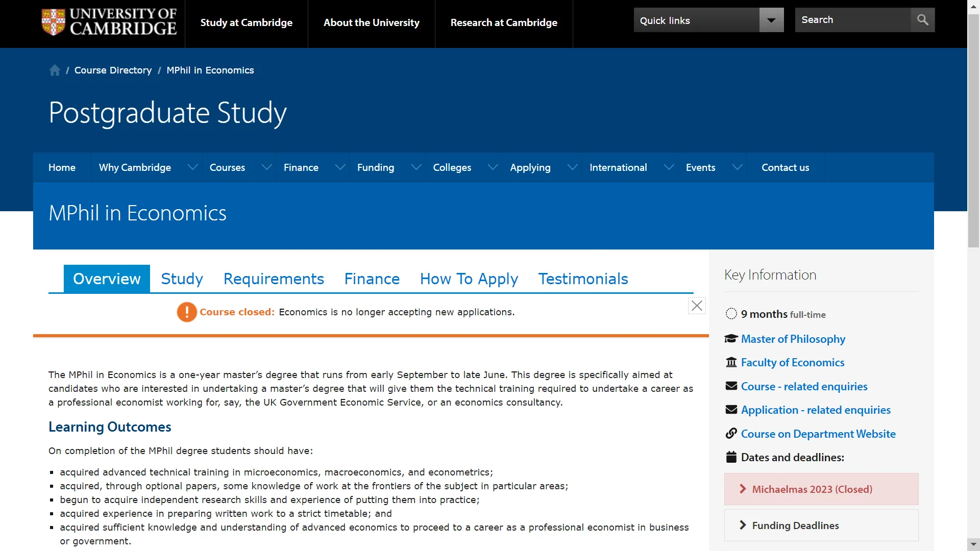Screen dimensions: 980x551
Task: Click the University of Cambridge crest logo
Action: (x=53, y=22)
